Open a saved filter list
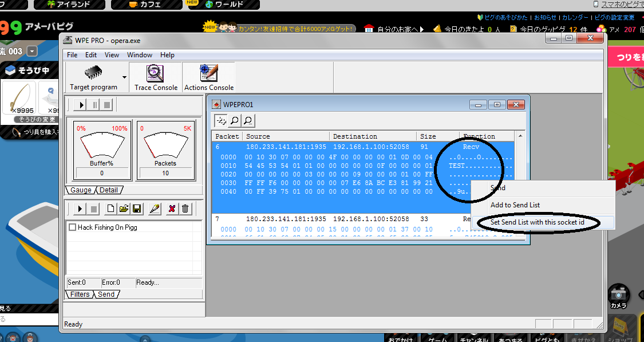Screen dimensions: 644x342 (124, 209)
